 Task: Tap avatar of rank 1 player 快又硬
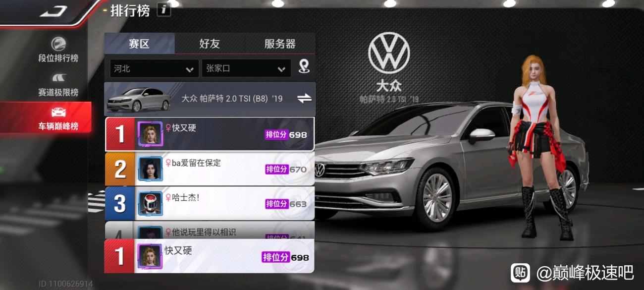click(150, 134)
